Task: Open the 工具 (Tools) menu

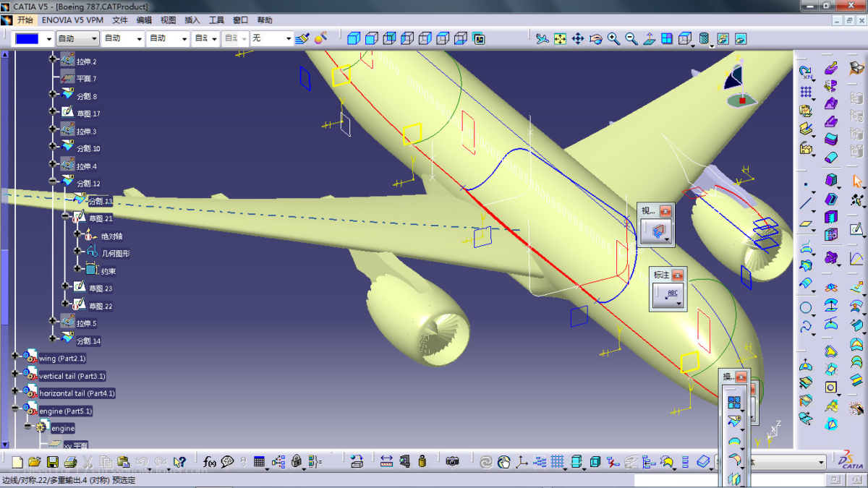Action: [x=216, y=20]
